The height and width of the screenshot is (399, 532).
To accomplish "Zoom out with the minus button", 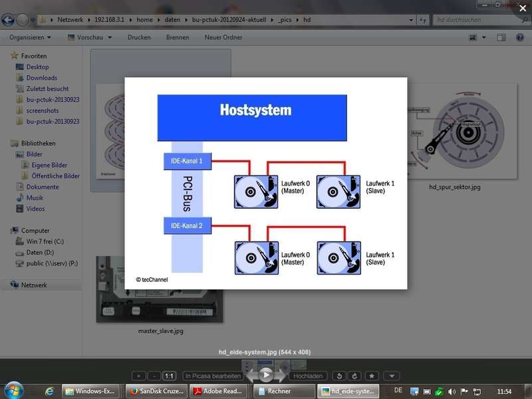I will pos(154,376).
